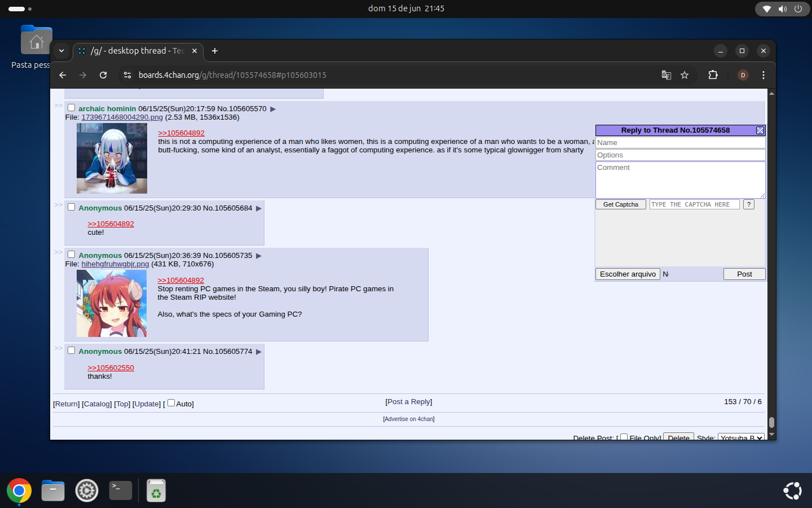Viewport: 812px width, 508px height.
Task: Enable Auto update checkbox
Action: coord(171,403)
